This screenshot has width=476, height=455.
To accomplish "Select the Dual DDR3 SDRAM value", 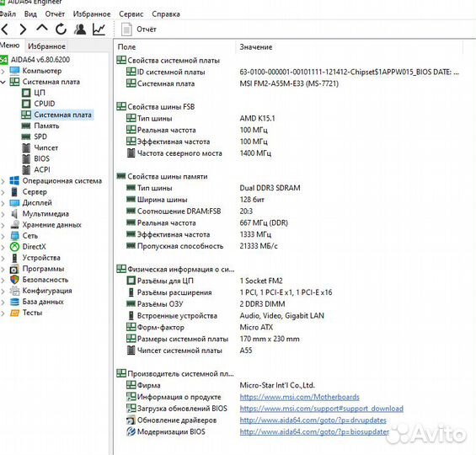I will (270, 188).
